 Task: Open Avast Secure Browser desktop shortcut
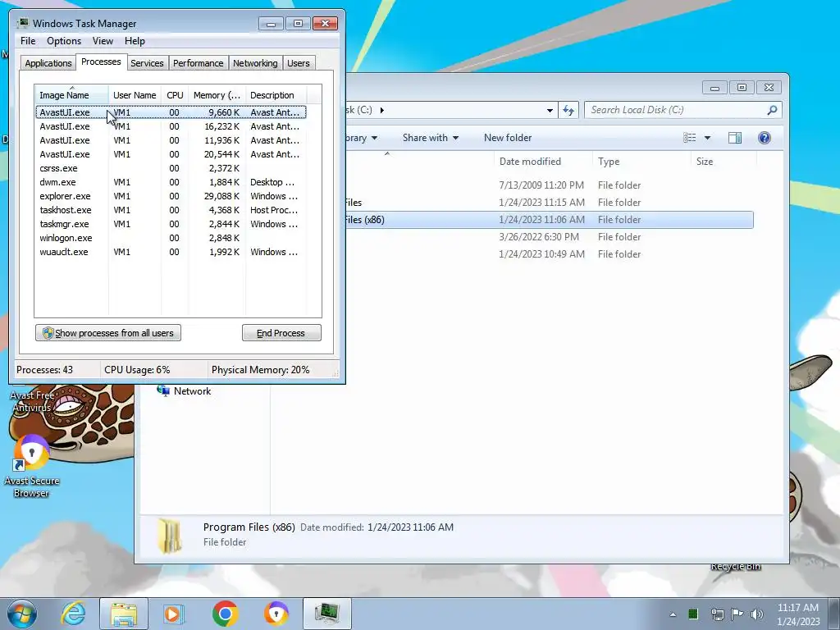tap(32, 467)
